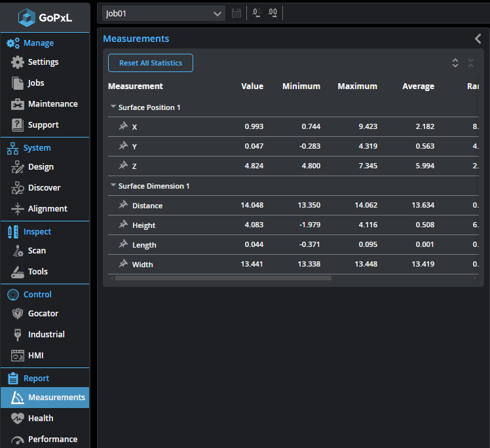Viewport: 490px width, 448px height.
Task: Collapse the Surface Dimension 1 group
Action: point(113,185)
